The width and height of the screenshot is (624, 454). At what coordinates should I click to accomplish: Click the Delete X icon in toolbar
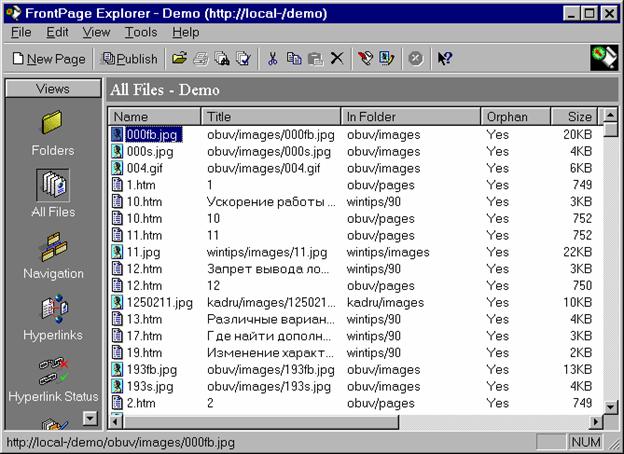pyautogui.click(x=337, y=59)
